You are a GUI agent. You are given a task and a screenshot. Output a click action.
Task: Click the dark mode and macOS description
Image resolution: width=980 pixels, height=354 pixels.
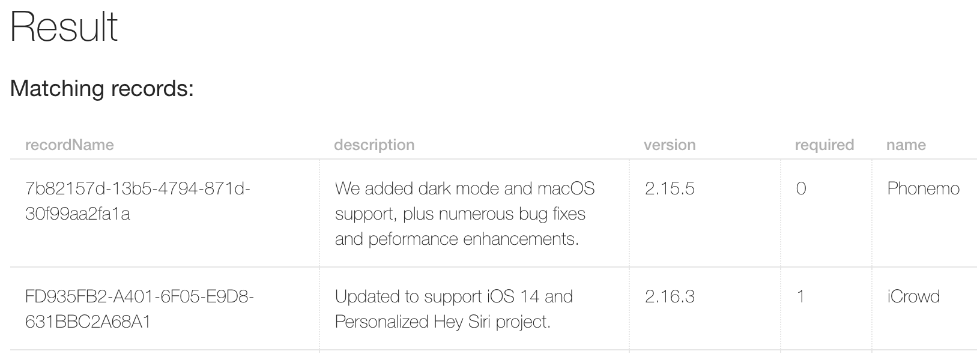[465, 214]
